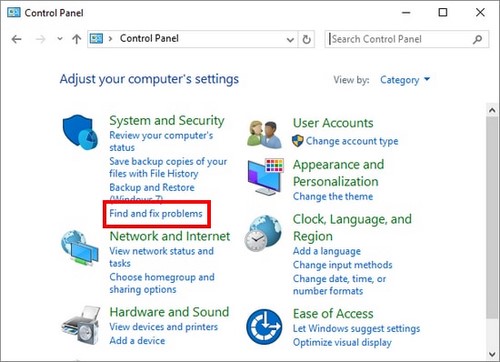Screen dimensions: 500x362
Task: Click the Add a device link
Action: tap(137, 341)
